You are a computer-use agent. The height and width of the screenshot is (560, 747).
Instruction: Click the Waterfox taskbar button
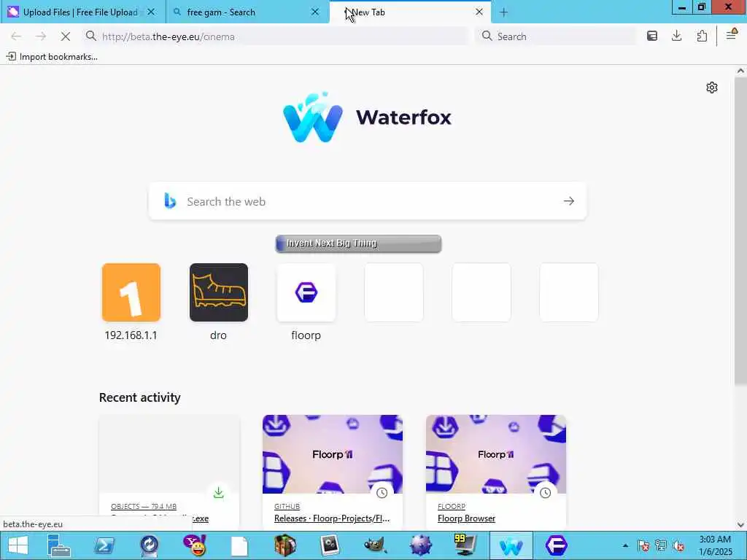(511, 545)
